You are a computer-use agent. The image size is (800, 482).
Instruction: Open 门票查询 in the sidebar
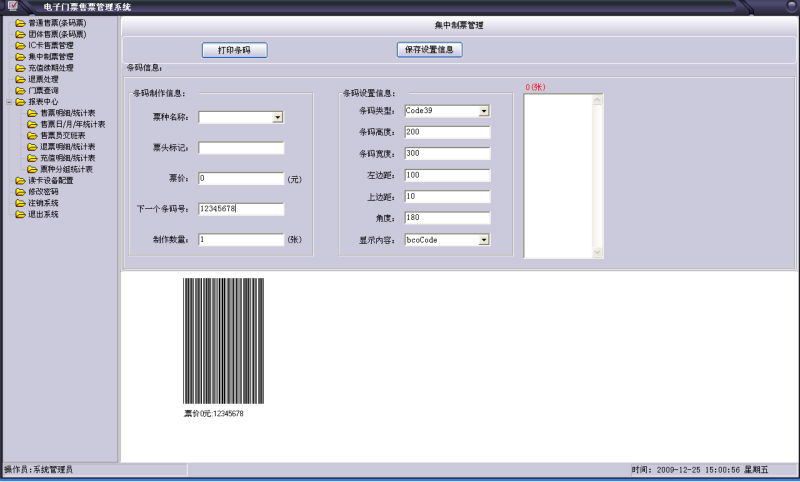tap(43, 90)
